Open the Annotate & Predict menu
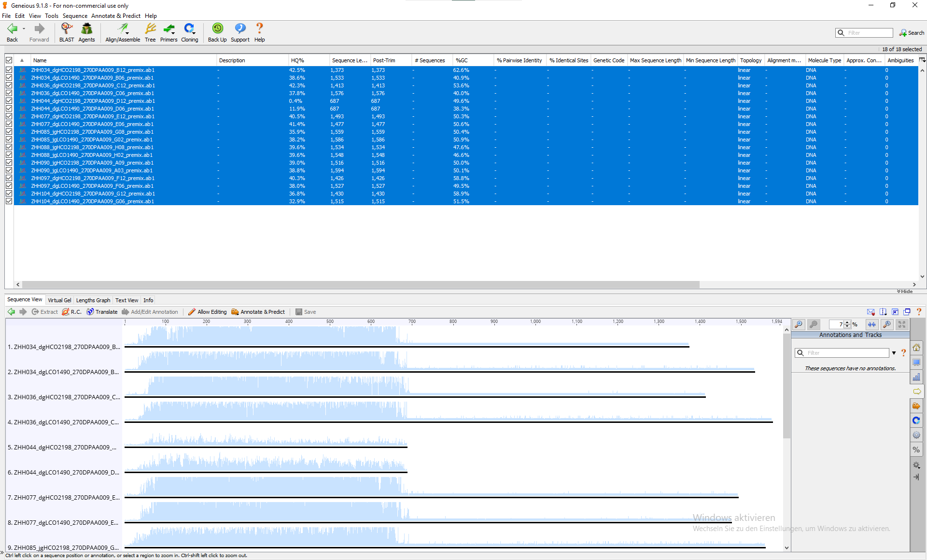This screenshot has width=927, height=560. [x=116, y=16]
